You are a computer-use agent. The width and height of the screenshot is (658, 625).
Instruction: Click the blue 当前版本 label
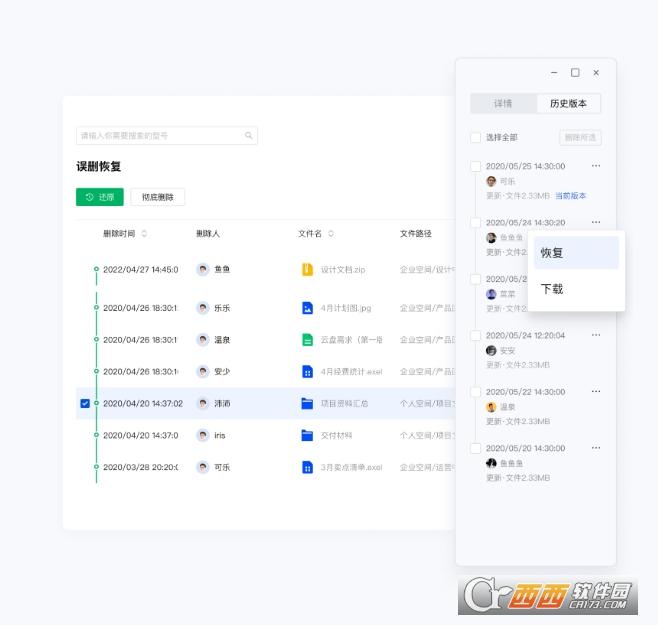coord(571,196)
